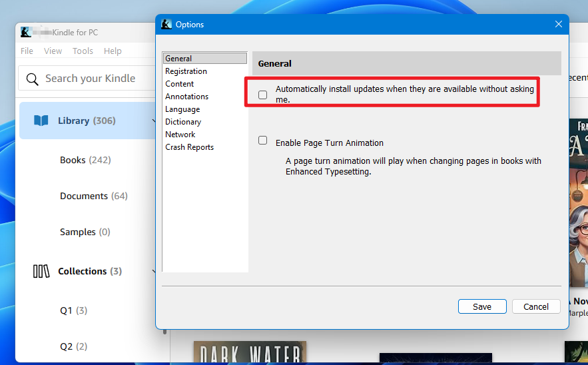Click the Library open-book icon
Image resolution: width=588 pixels, height=365 pixels.
tap(41, 121)
